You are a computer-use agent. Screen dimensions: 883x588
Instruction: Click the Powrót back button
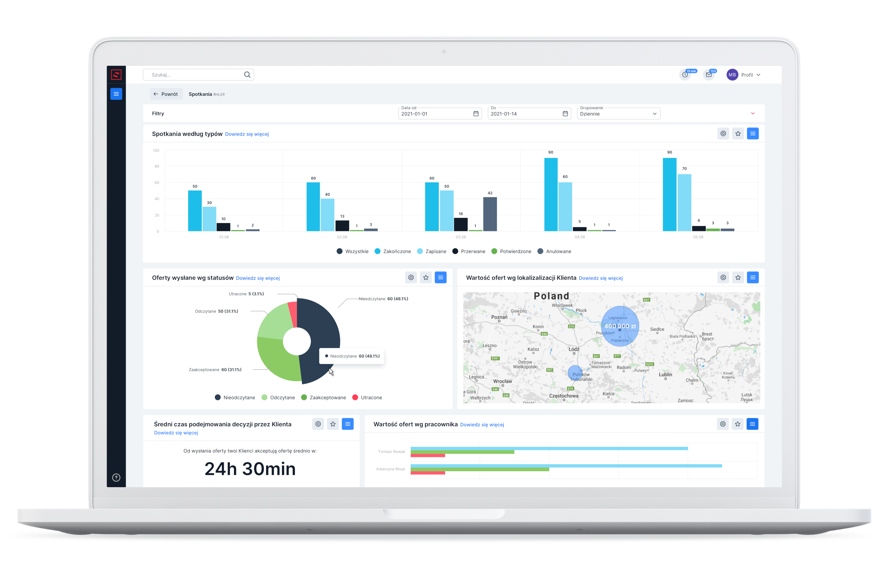click(166, 94)
